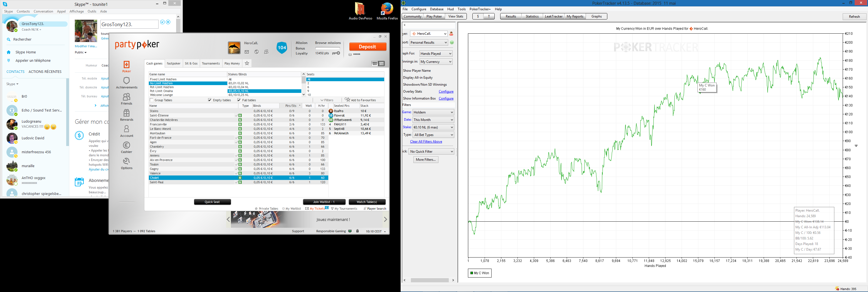
Task: Toggle Group Tables checkbox
Action: [152, 100]
